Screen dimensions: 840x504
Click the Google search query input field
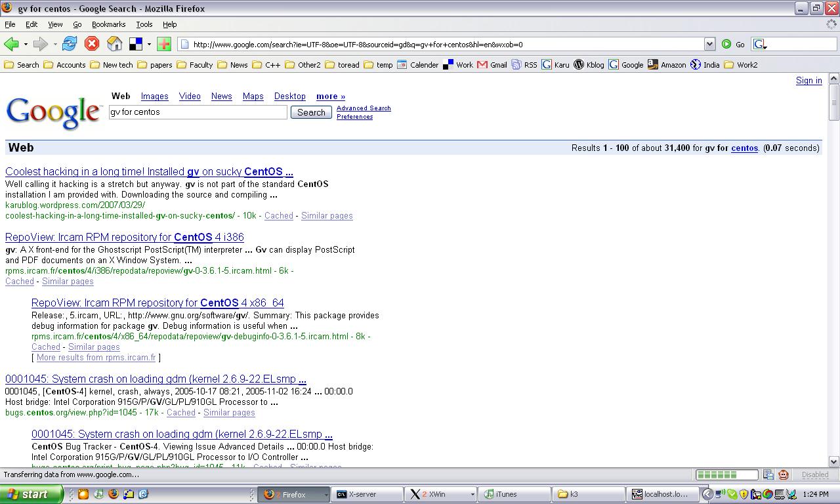point(198,112)
